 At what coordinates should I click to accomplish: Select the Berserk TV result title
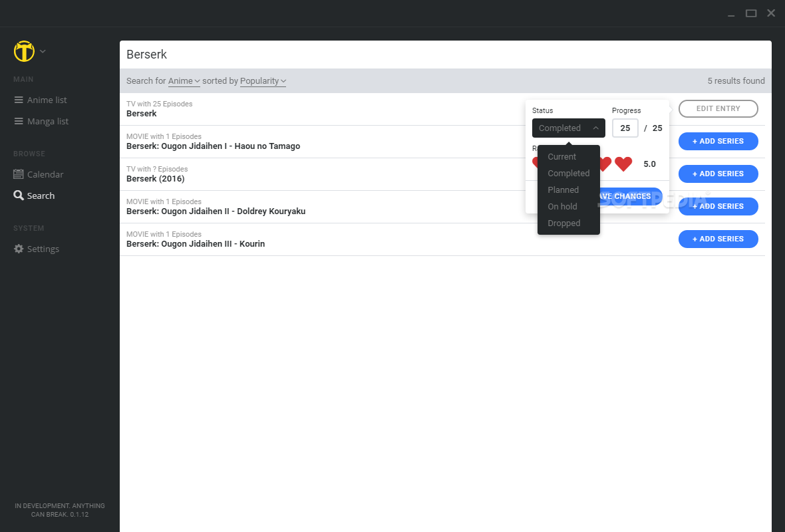tap(141, 114)
